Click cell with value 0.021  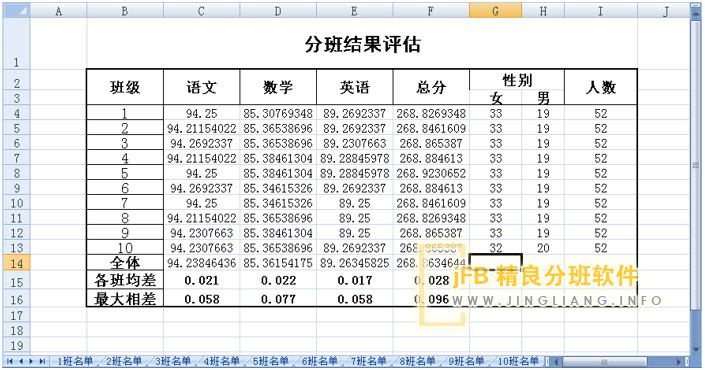click(201, 281)
